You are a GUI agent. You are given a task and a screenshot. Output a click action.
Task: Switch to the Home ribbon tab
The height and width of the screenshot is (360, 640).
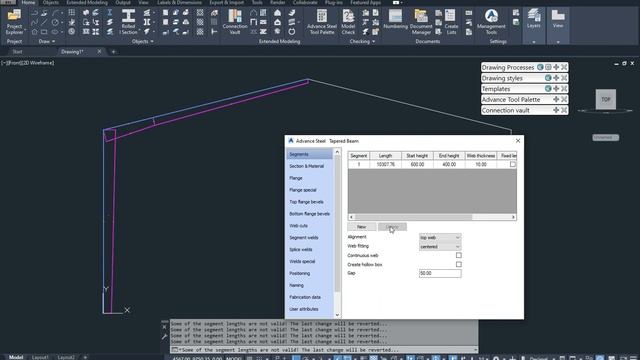pos(28,2)
